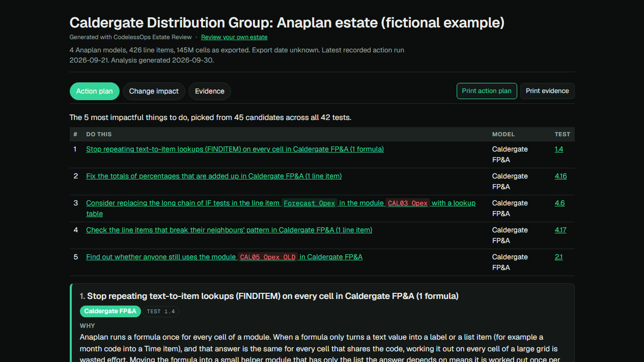644x362 pixels.
Task: Click the green Caldergate FP&A badge in the detail card
Action: point(110,311)
